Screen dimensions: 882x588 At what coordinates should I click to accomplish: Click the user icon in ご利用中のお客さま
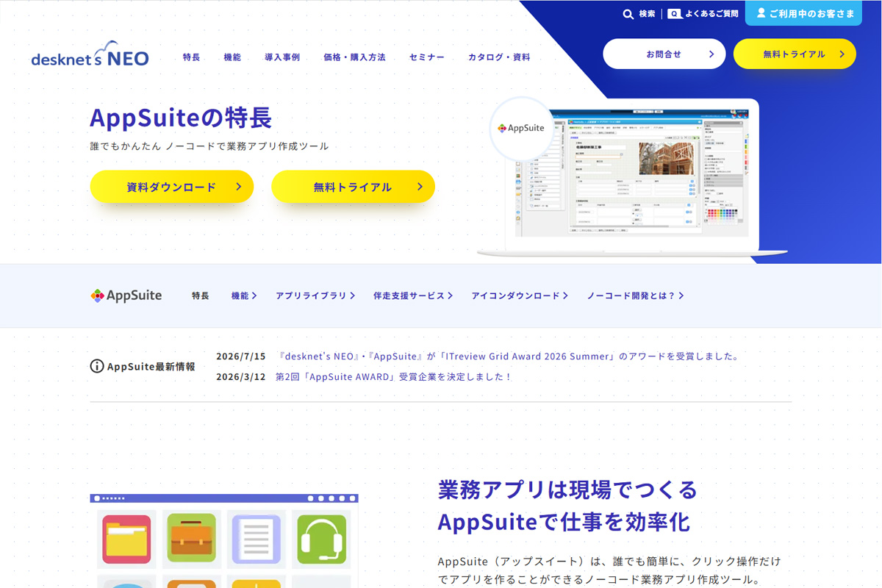click(761, 13)
